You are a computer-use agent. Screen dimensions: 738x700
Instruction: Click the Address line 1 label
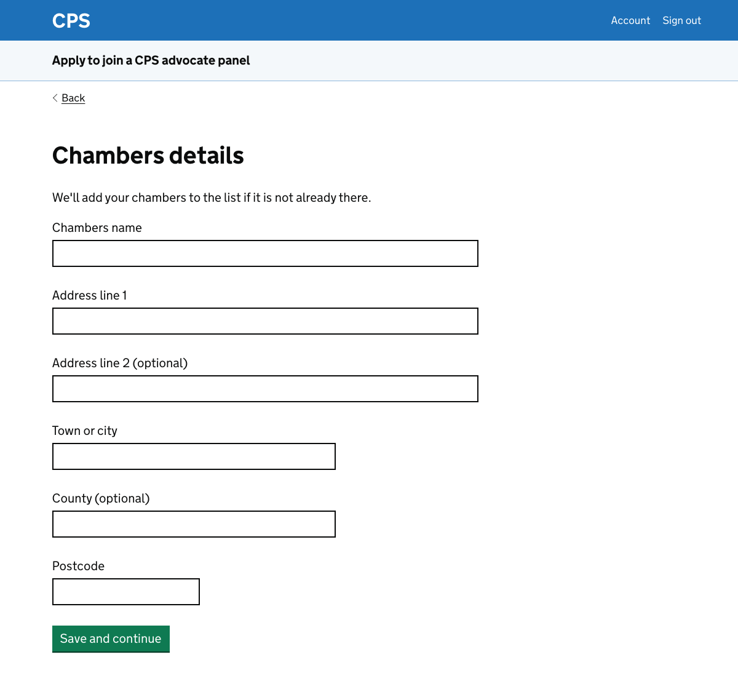(x=89, y=295)
